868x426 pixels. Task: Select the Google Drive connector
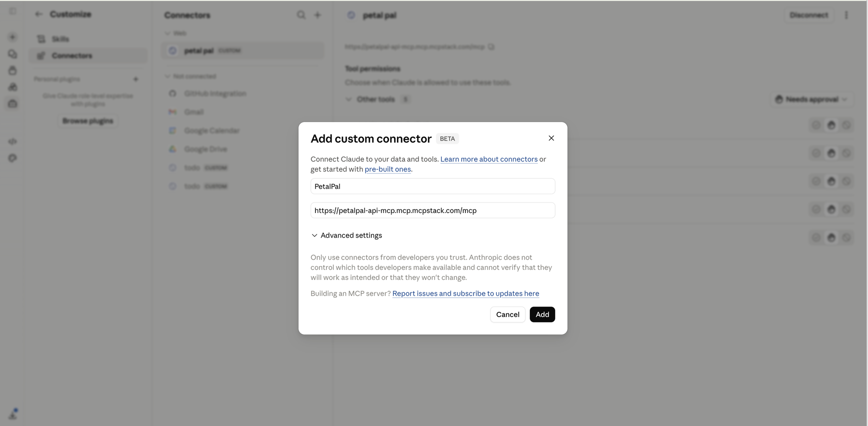point(243,149)
